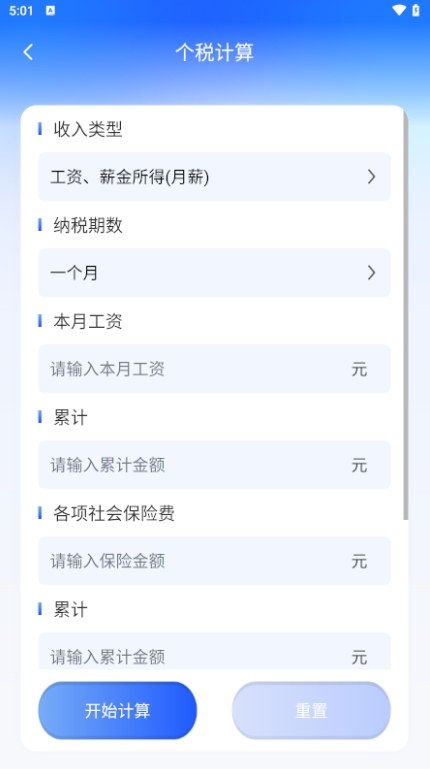Tap the 个税计算 page title
Viewport: 430px width, 769px height.
tap(215, 52)
